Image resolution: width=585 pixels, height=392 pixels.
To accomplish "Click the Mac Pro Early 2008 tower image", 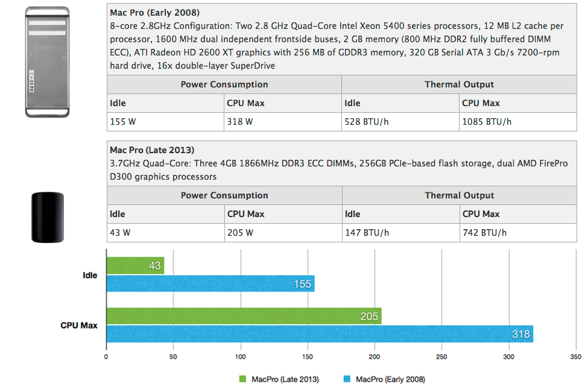I will point(48,62).
